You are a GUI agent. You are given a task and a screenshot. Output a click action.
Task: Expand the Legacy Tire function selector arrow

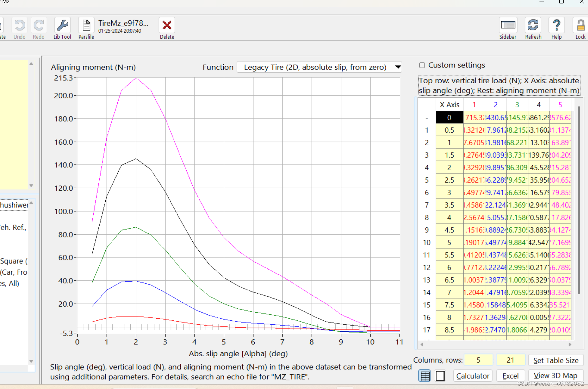(x=398, y=67)
